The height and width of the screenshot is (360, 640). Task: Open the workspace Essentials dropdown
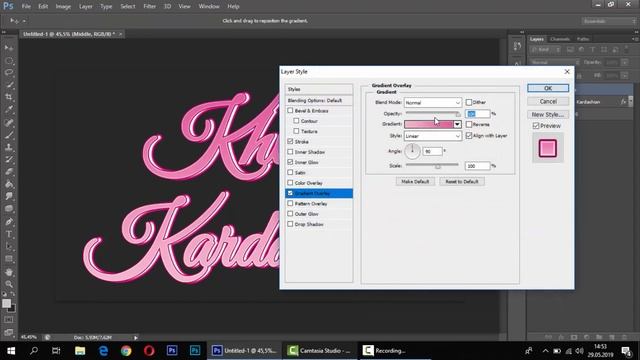pos(609,21)
